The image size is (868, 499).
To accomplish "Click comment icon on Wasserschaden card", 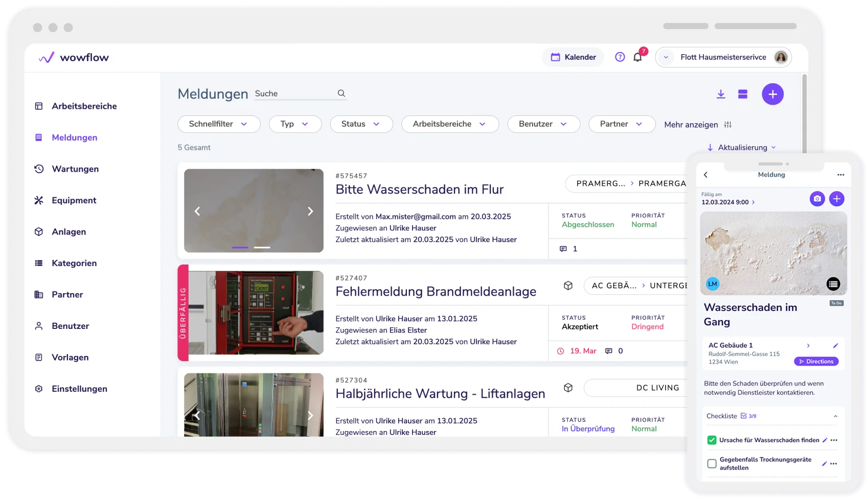I will 563,249.
